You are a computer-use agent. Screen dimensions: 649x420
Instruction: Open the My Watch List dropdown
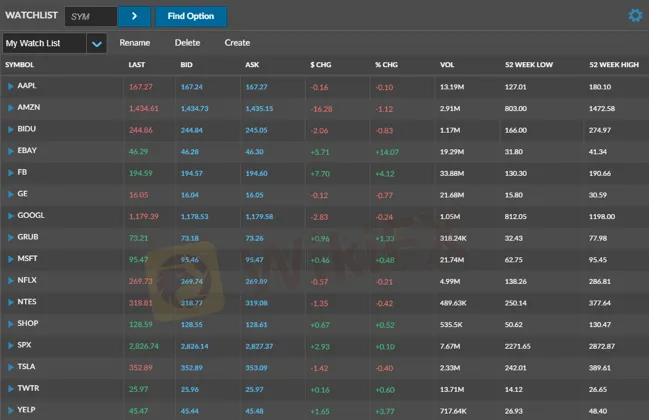tap(96, 44)
